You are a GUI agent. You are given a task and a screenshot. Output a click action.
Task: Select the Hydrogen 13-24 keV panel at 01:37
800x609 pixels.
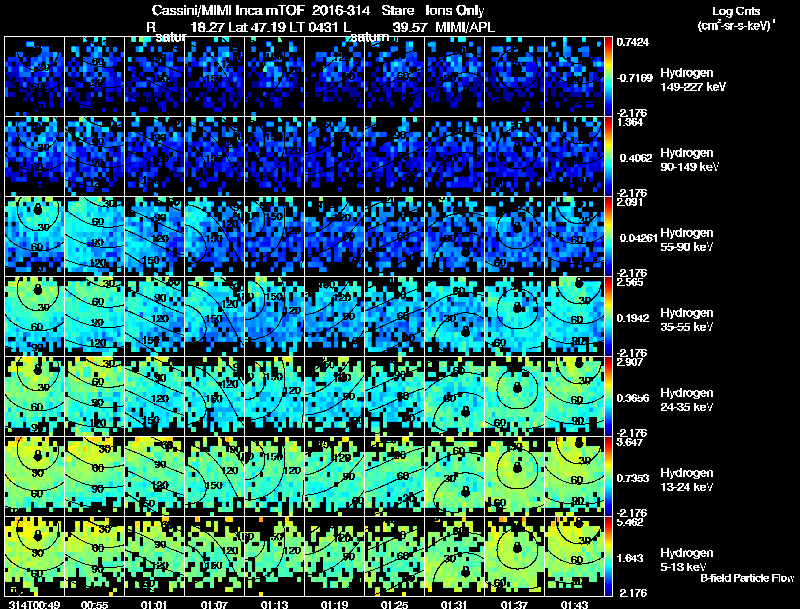514,477
